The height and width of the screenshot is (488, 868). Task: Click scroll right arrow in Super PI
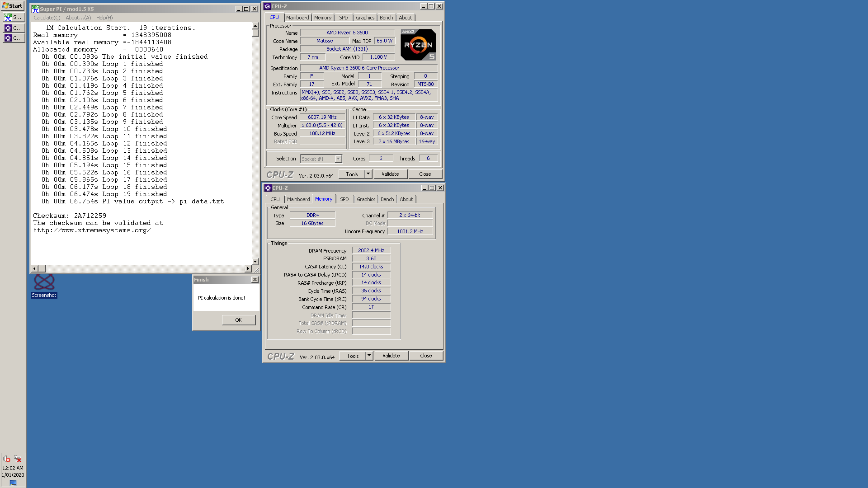tap(248, 269)
